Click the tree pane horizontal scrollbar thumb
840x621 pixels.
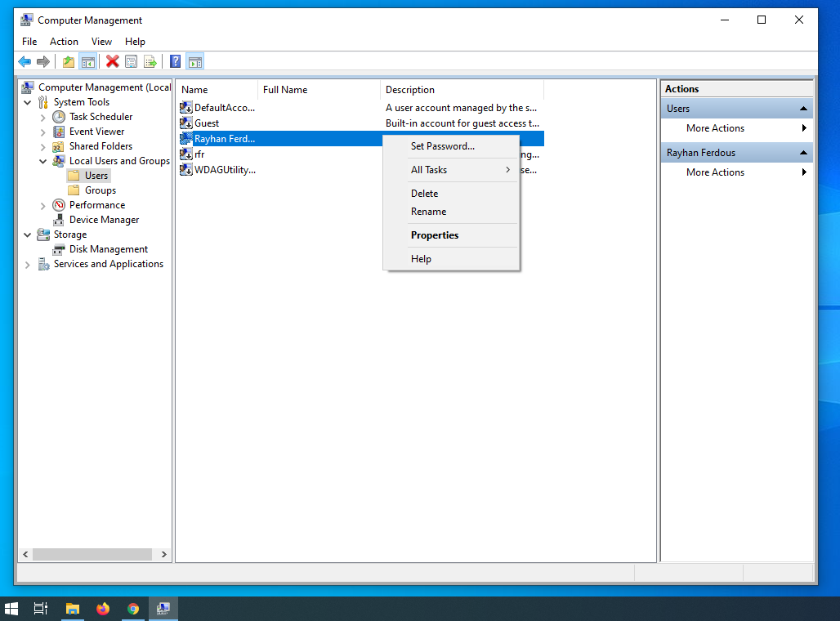[x=92, y=555]
